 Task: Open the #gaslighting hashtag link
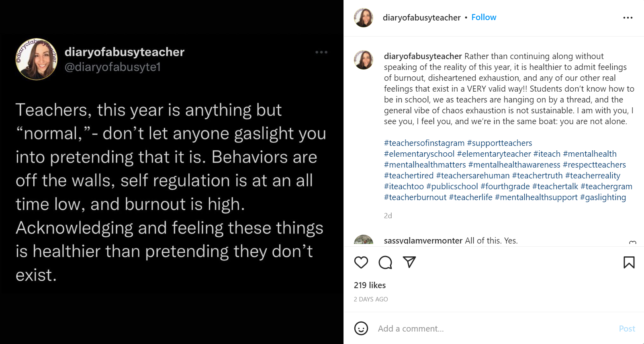click(603, 197)
